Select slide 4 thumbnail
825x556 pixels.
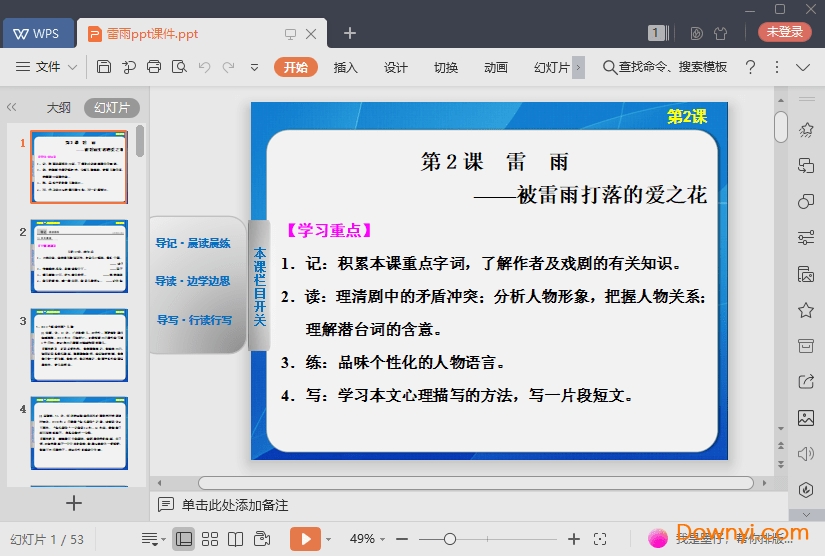tap(79, 433)
